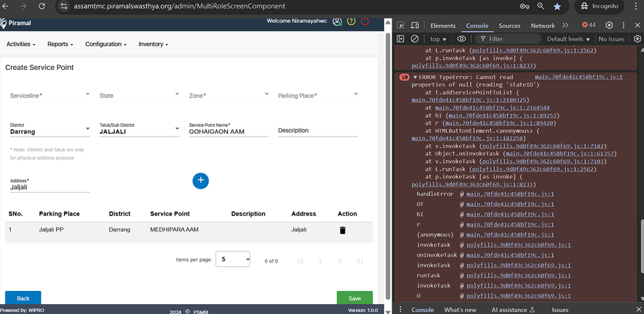Bookmark this page with star icon
Viewport: 644px width, 314px height.
point(557,6)
